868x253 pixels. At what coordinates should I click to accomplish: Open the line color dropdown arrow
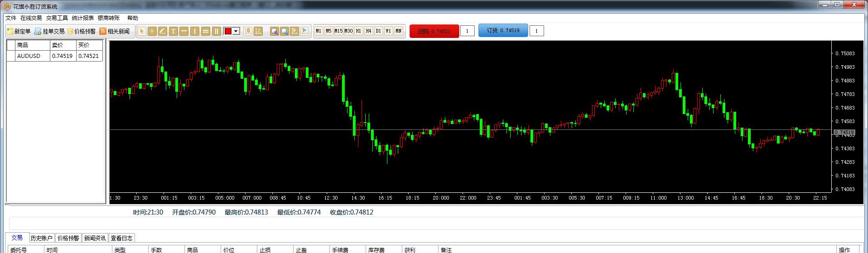click(236, 31)
